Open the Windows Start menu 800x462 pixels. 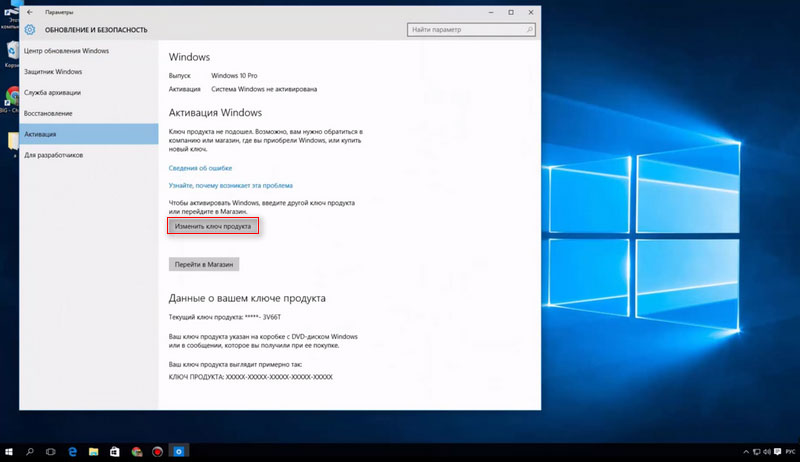click(9, 452)
